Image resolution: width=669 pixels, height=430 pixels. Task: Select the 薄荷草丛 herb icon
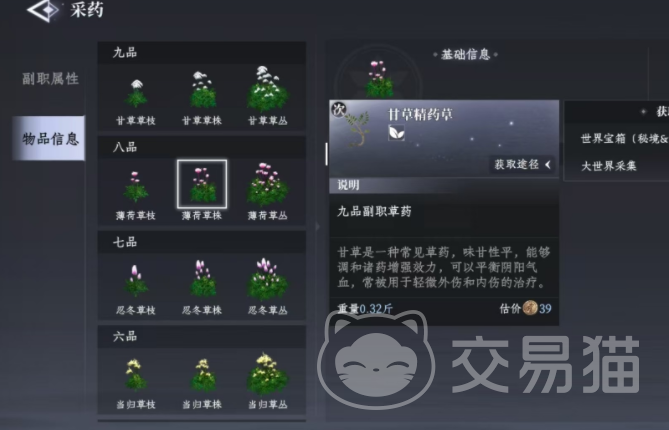pos(268,184)
